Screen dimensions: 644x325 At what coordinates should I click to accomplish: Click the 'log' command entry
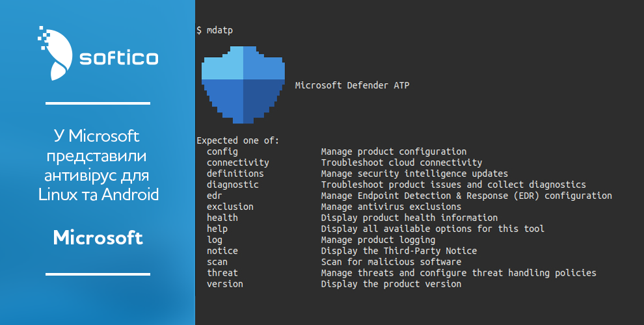click(x=215, y=240)
